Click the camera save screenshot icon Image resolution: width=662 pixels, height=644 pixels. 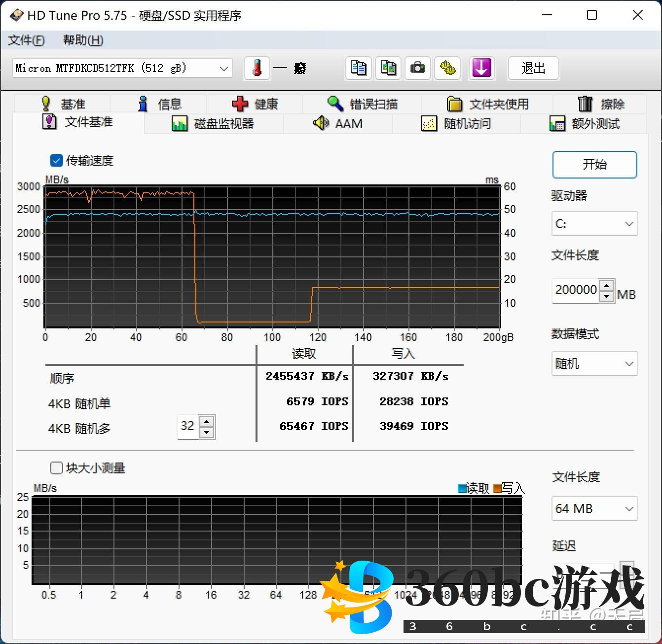coord(418,68)
